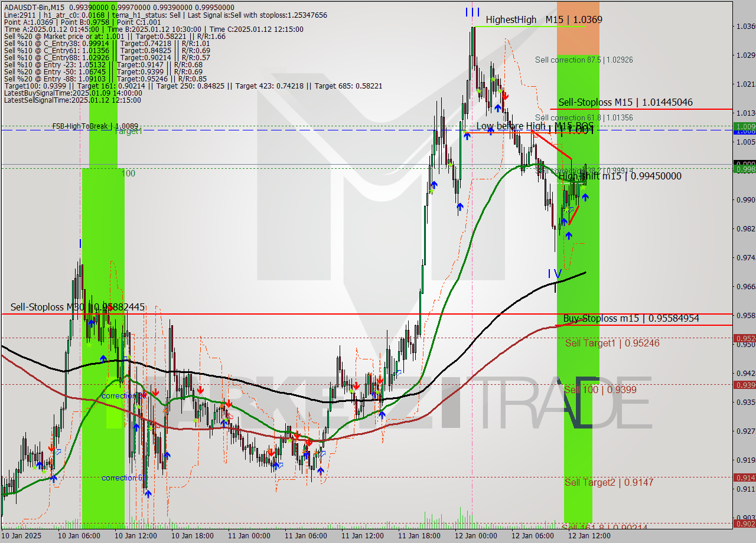Click the 0.982 price axis label
The image size is (756, 543).
point(745,228)
